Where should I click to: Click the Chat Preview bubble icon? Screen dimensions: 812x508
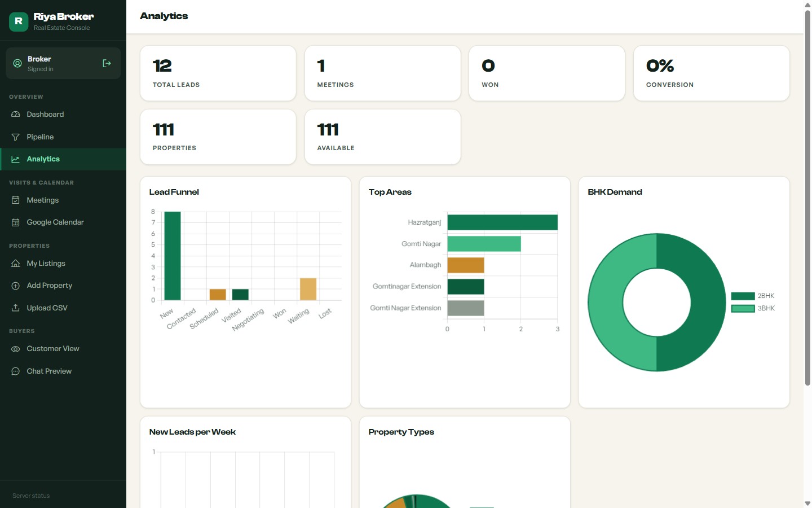(x=16, y=371)
